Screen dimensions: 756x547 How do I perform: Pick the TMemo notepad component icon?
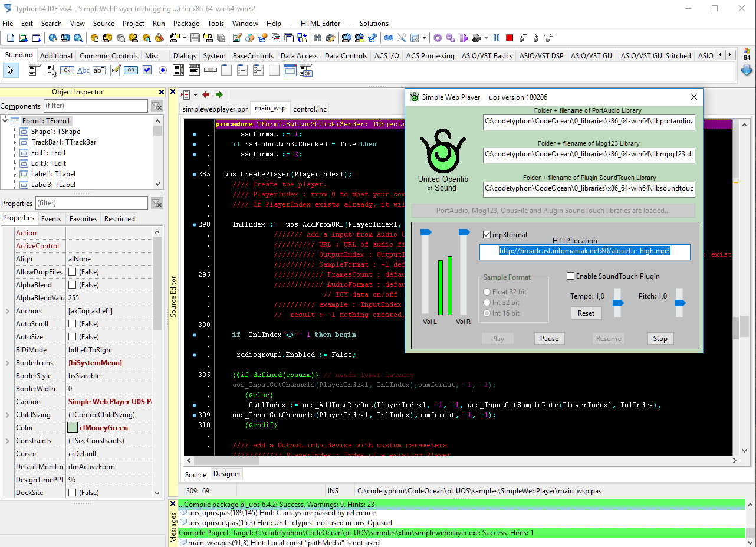[116, 70]
